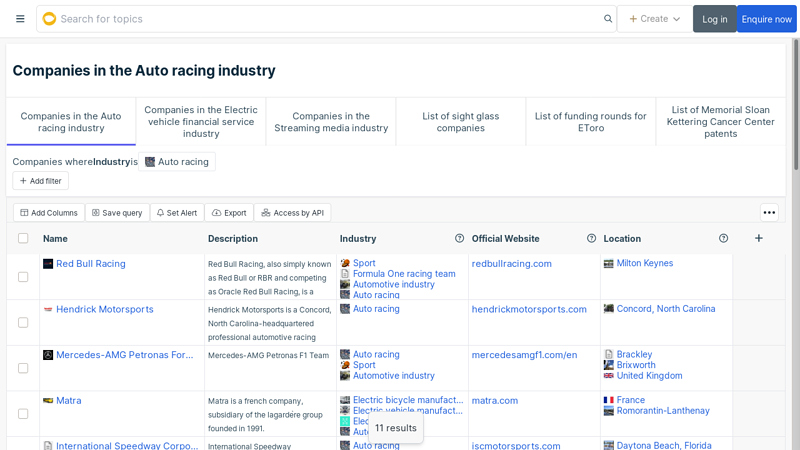Image resolution: width=800 pixels, height=450 pixels.
Task: Select Companies in the Auto racing industry tab
Action: (x=71, y=122)
